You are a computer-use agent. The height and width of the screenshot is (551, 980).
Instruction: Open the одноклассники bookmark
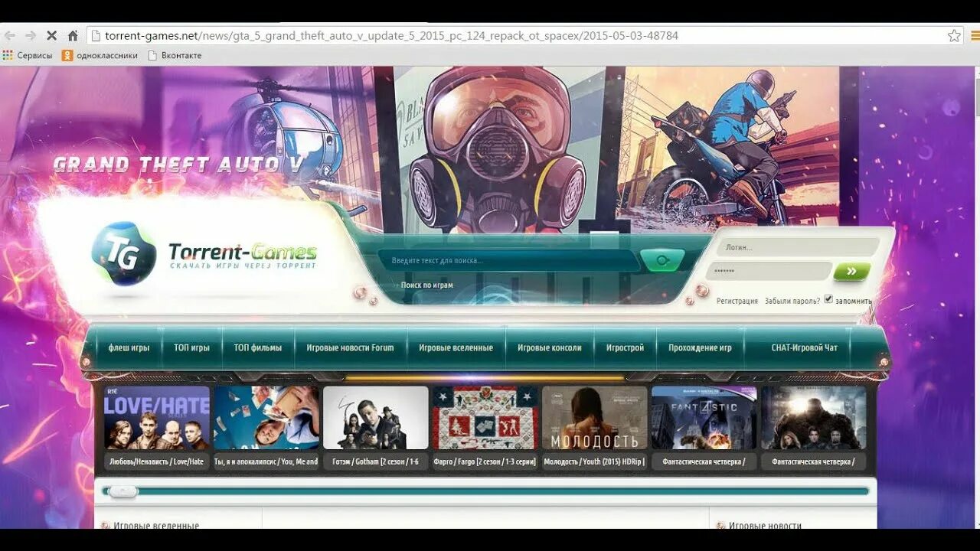[x=100, y=55]
